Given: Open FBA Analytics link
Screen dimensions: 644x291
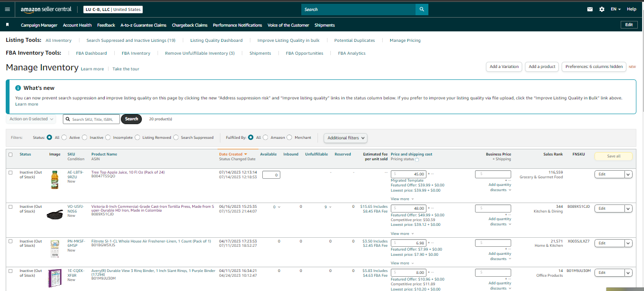Looking at the screenshot, I should (352, 53).
